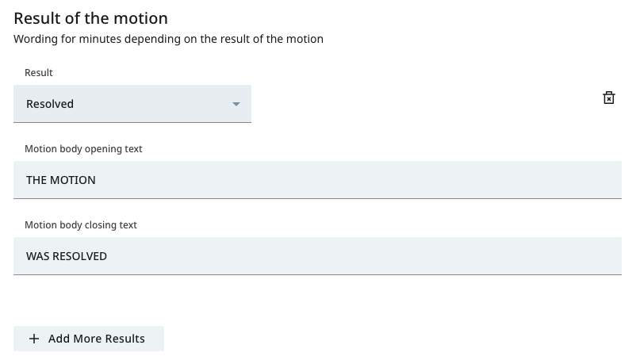Click the Add More Results label text
This screenshot has height=364, width=636.
coord(97,339)
